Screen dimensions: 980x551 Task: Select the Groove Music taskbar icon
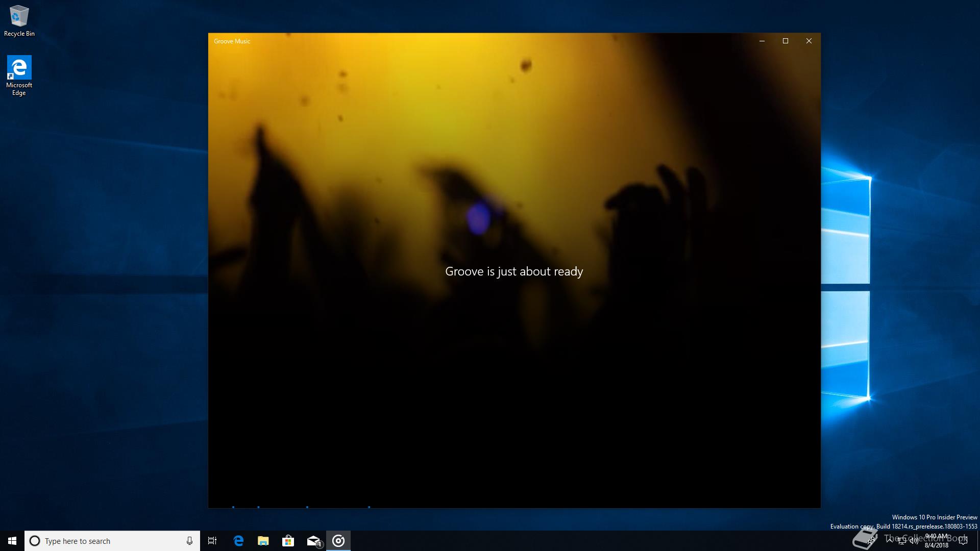pos(338,541)
